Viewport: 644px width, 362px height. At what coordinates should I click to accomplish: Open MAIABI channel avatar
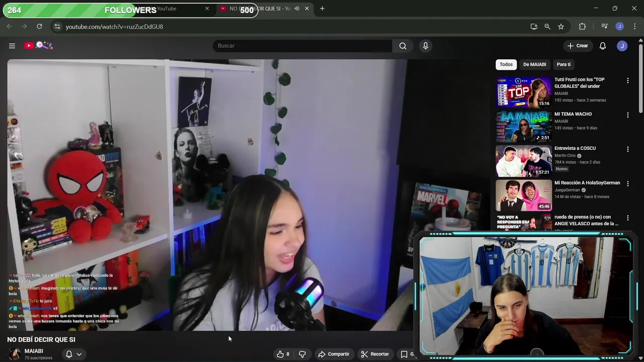[x=14, y=354]
